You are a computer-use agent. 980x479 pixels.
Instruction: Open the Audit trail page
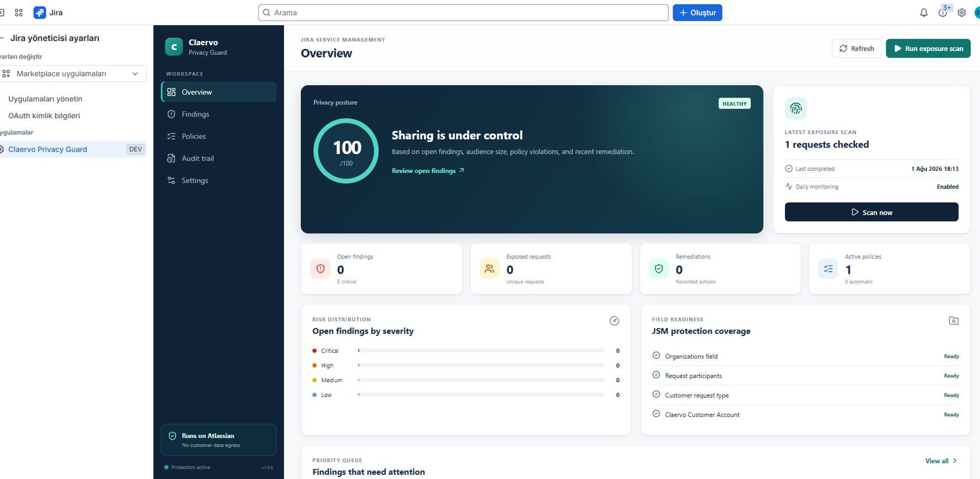(219, 158)
